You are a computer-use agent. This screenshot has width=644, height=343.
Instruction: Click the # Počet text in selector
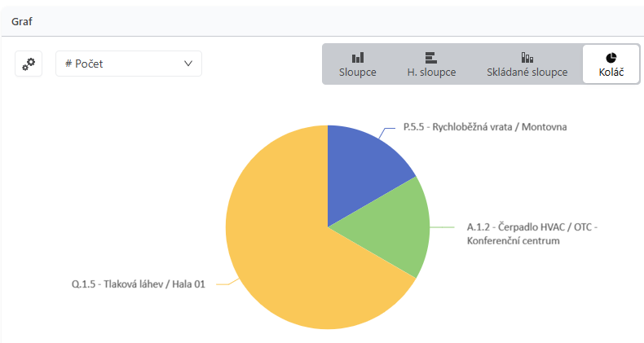[x=84, y=64]
